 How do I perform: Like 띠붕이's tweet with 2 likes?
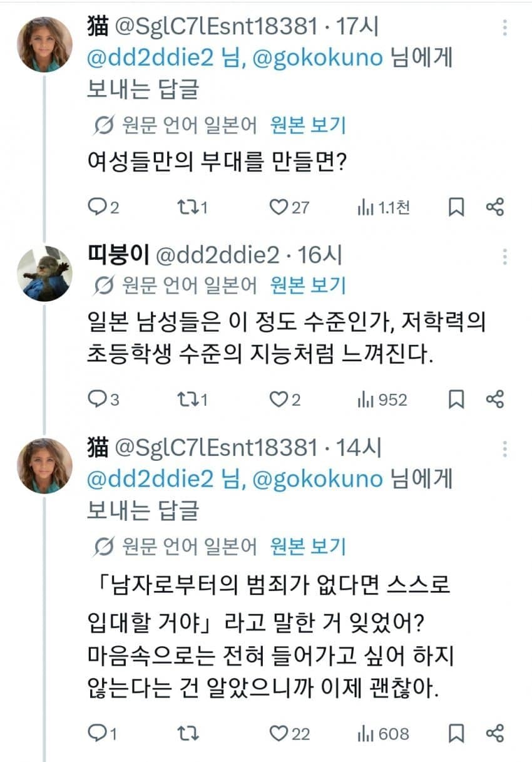pyautogui.click(x=285, y=399)
